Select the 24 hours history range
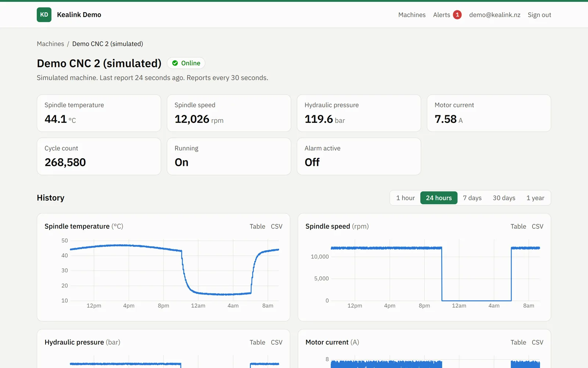 [439, 198]
